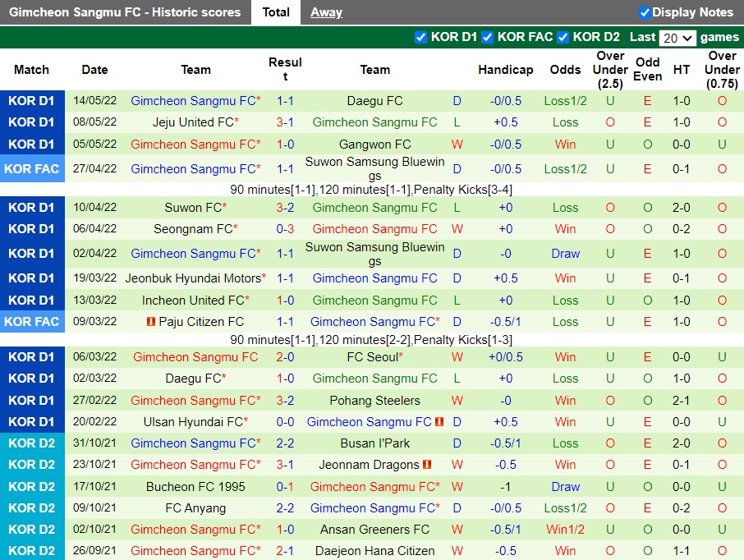Click the Odds column header
This screenshot has width=744, height=560.
pos(565,70)
